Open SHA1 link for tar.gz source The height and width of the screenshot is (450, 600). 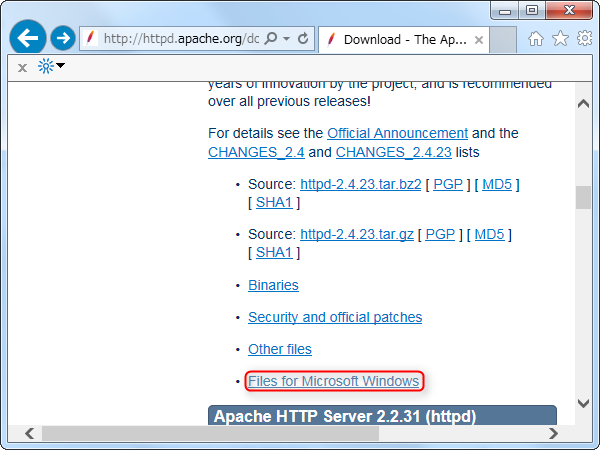[x=274, y=253]
